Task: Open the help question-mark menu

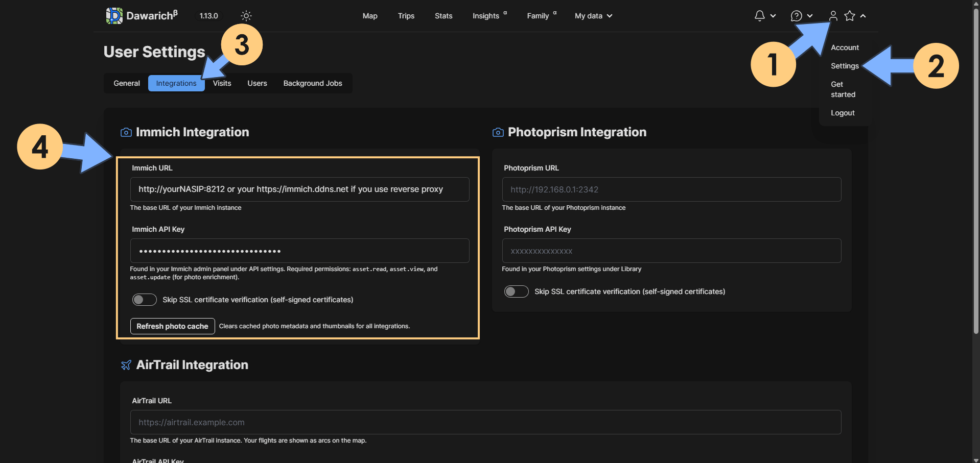Action: (x=796, y=16)
